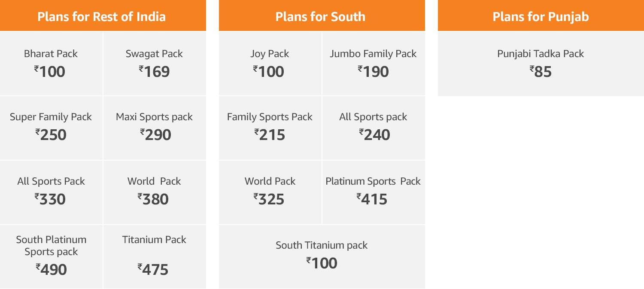The width and height of the screenshot is (644, 289).
Task: Choose the Family Sports Pack ₹215
Action: (x=270, y=128)
